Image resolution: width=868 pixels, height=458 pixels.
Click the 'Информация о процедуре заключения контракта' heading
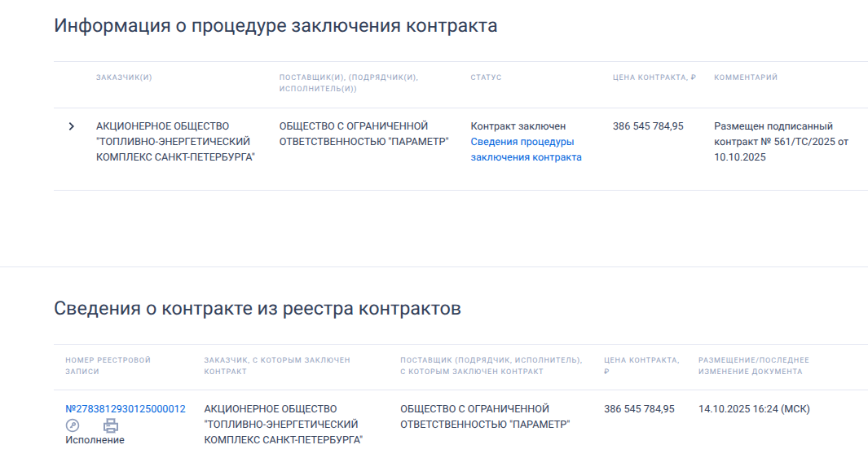click(275, 25)
